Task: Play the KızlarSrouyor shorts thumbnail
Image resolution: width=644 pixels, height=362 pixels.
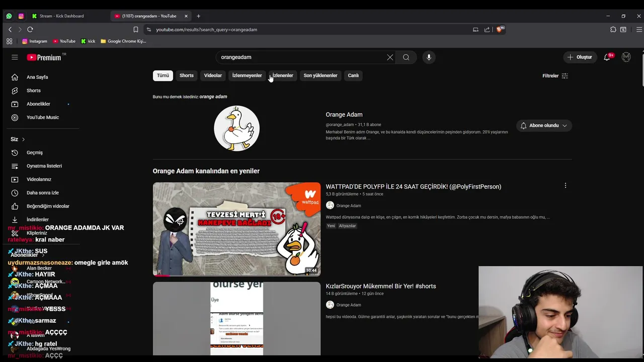Action: pos(236,319)
